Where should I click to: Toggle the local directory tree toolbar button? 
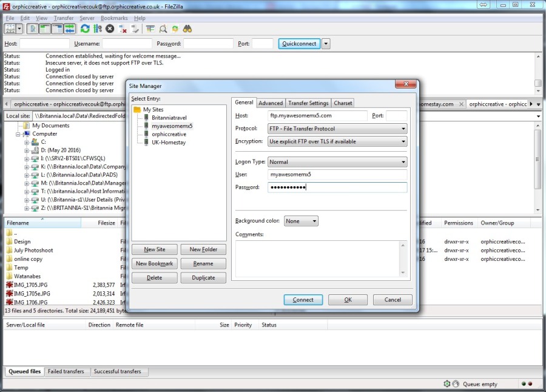pyautogui.click(x=45, y=29)
